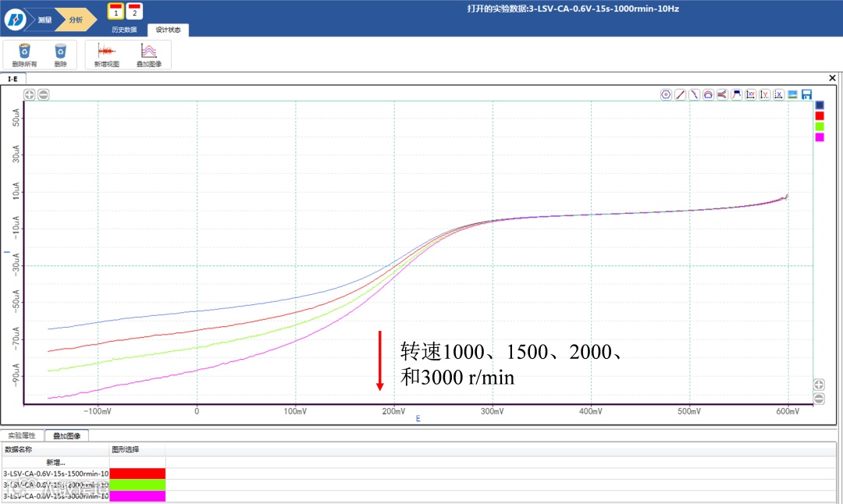Viewport: 843px width, 504px height.
Task: Select the semicircle arc fitting tool icon
Action: (x=708, y=94)
